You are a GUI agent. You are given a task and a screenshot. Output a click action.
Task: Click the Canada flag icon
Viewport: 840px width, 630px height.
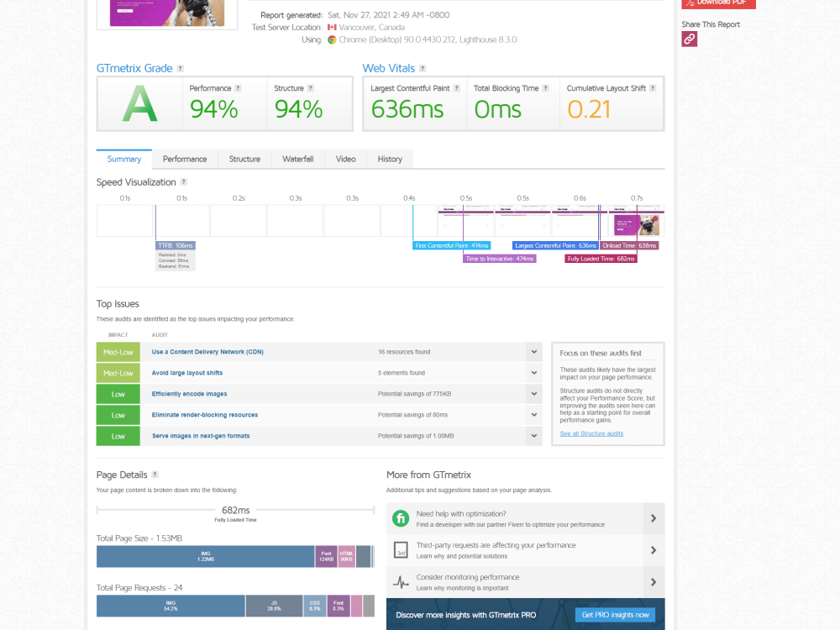click(x=332, y=28)
